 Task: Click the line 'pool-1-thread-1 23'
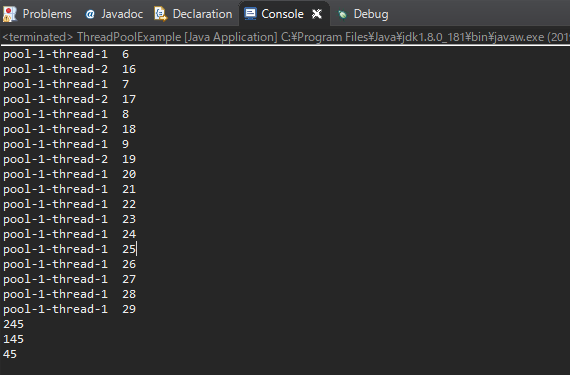(x=69, y=219)
